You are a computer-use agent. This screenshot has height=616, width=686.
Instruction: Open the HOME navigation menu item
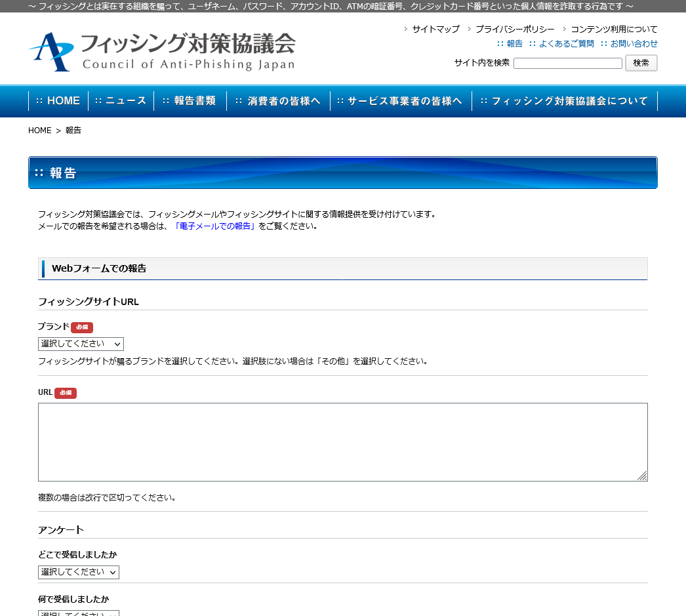click(58, 101)
